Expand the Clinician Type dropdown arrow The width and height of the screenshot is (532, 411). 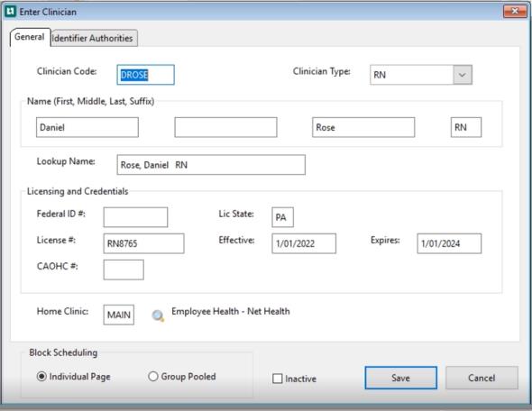point(463,75)
